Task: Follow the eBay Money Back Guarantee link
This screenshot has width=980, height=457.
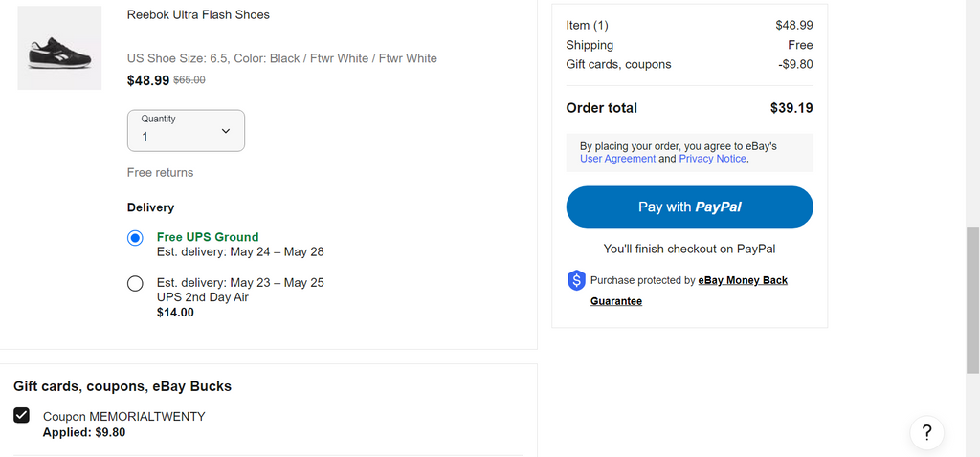Action: (743, 280)
